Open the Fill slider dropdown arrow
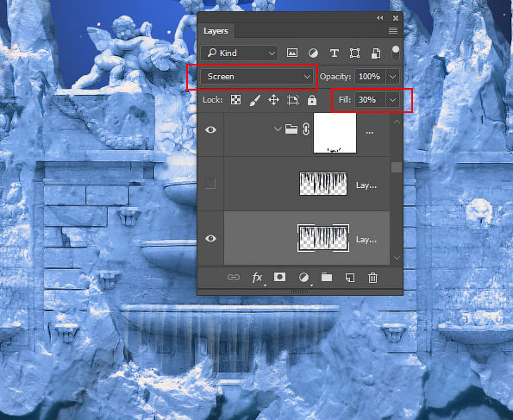The image size is (513, 420). pos(392,100)
